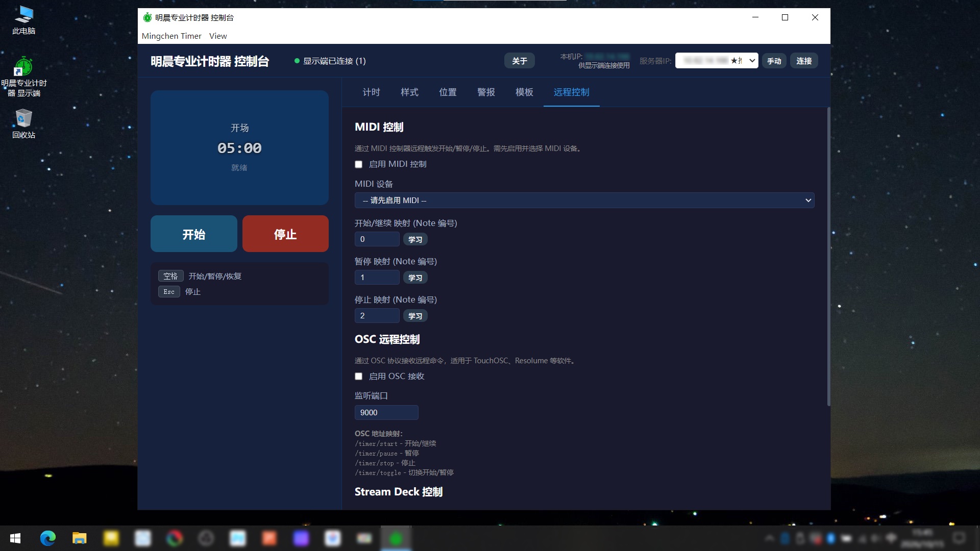
Task: Click the /timer/stop address mapping line
Action: click(x=385, y=463)
